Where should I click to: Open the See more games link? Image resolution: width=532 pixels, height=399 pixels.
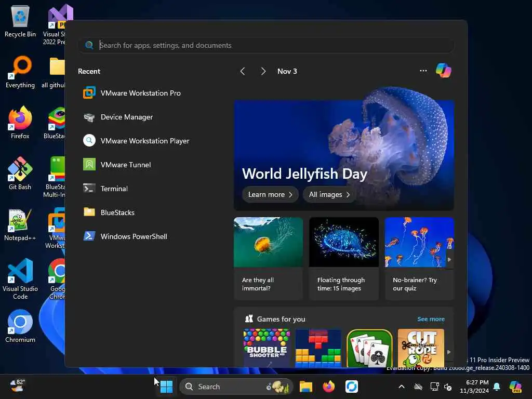[431, 319]
